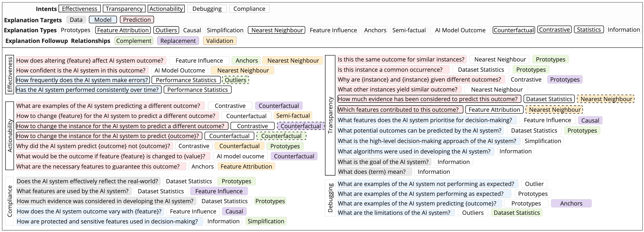Click the vertical Actionability section label
644x232 pixels.
point(10,136)
